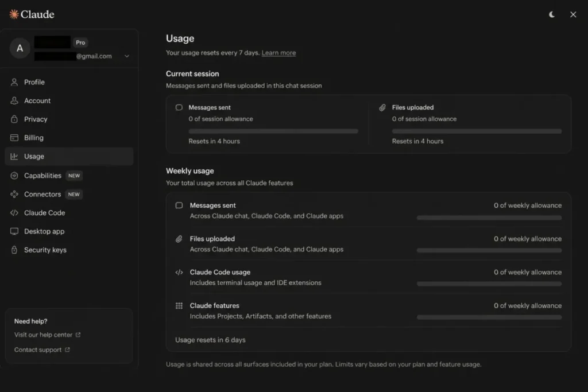Image resolution: width=588 pixels, height=392 pixels.
Task: Open Claude Code settings in sidebar
Action: [69, 212]
